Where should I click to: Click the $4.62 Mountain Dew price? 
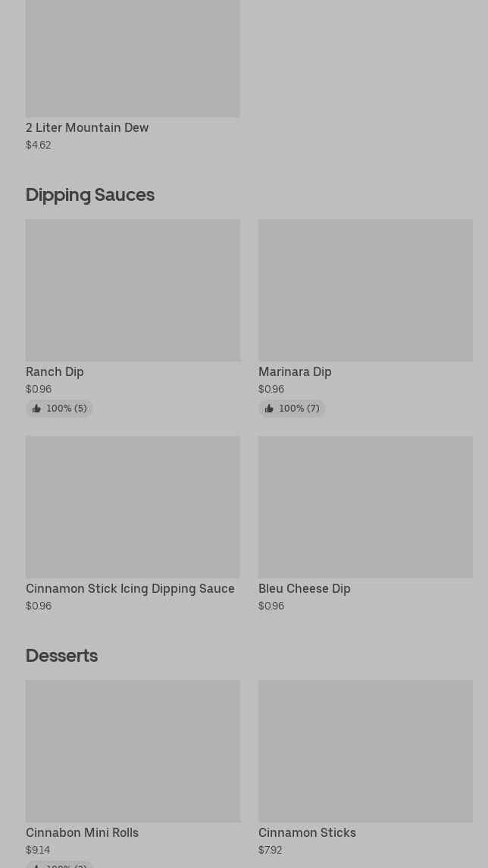pos(39,146)
